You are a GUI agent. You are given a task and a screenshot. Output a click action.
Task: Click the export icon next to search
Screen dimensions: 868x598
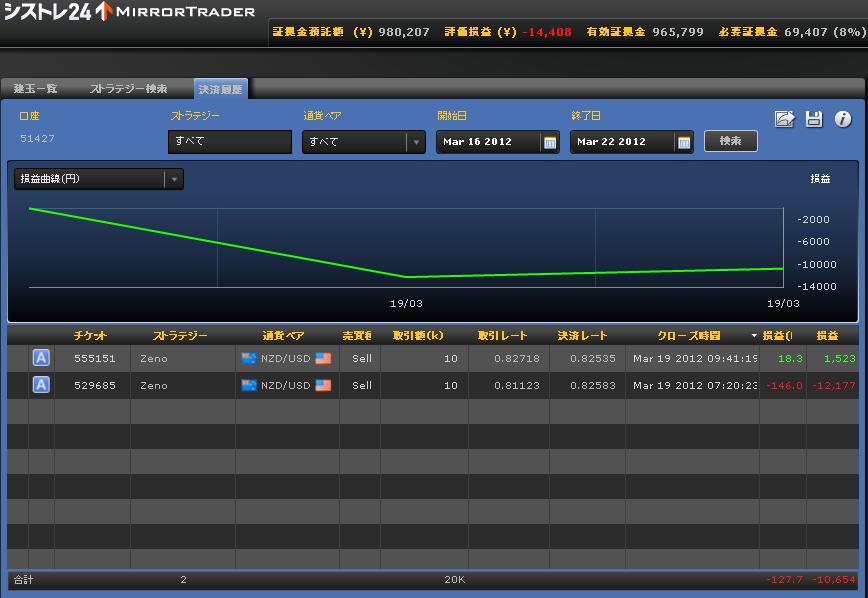(785, 119)
